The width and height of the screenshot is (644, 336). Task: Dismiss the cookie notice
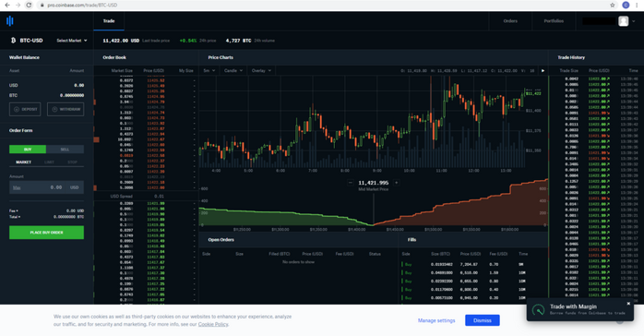click(x=483, y=320)
